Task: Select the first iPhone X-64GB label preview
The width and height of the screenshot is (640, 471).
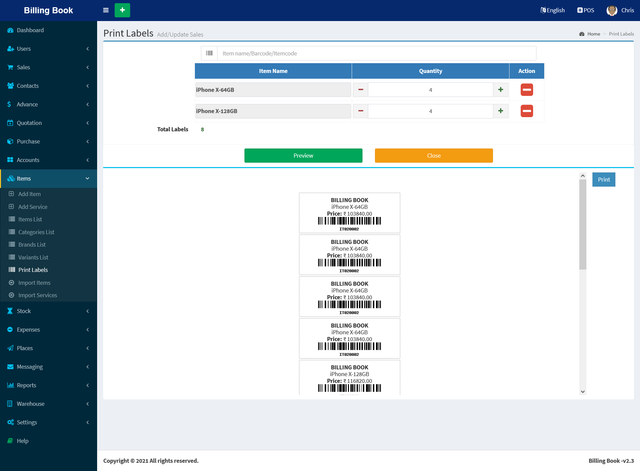Action: point(349,213)
